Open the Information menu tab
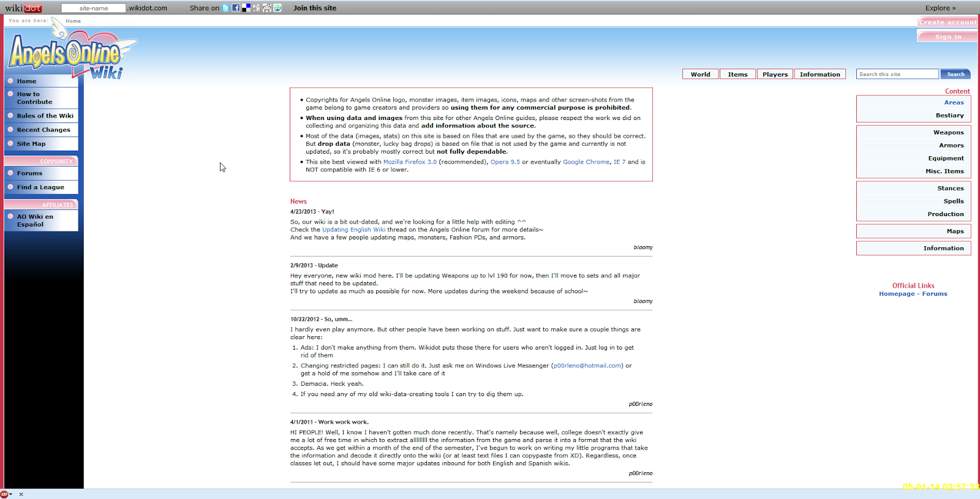Screen dimensions: 980x499 [x=820, y=74]
